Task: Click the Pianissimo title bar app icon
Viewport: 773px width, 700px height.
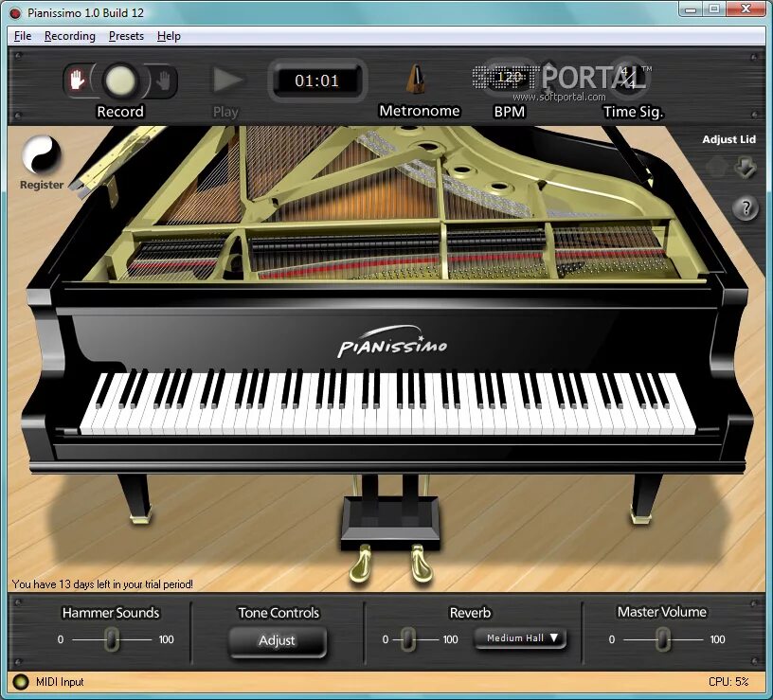Action: coord(15,13)
